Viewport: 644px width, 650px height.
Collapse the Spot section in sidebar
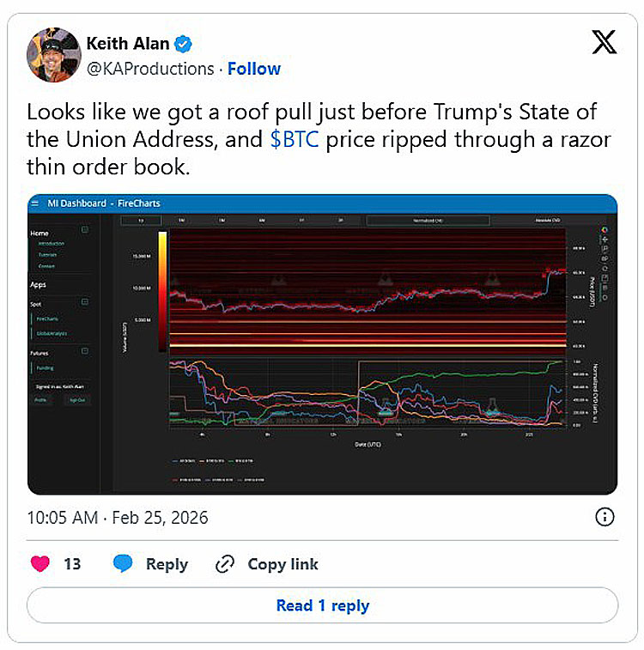pyautogui.click(x=85, y=302)
